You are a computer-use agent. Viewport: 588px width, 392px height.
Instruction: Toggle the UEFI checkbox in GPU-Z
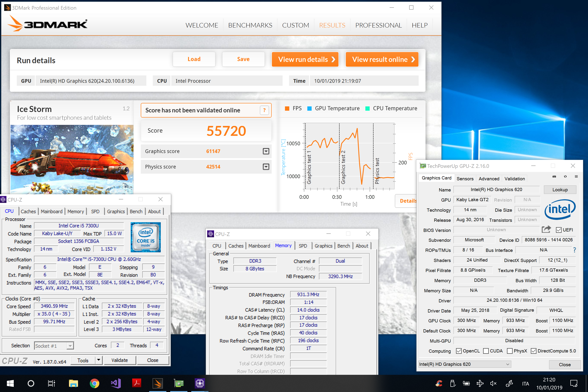click(559, 230)
